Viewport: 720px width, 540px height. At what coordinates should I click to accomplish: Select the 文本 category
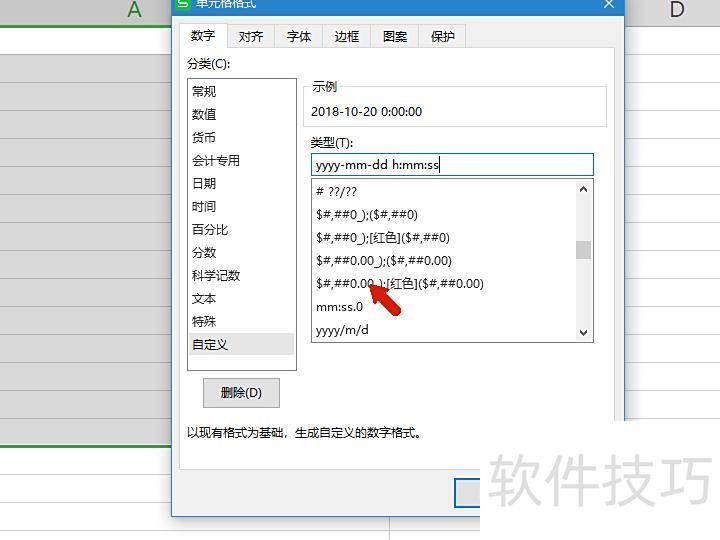(204, 298)
